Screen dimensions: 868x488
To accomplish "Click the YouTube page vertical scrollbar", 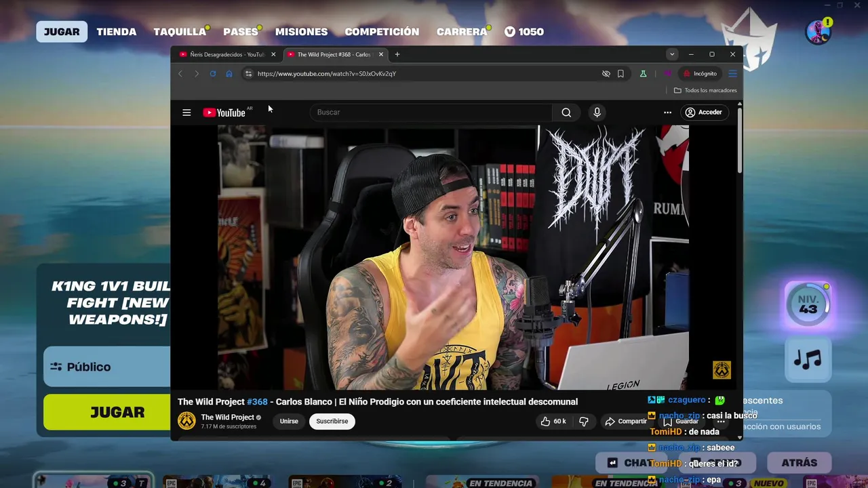I will point(740,140).
